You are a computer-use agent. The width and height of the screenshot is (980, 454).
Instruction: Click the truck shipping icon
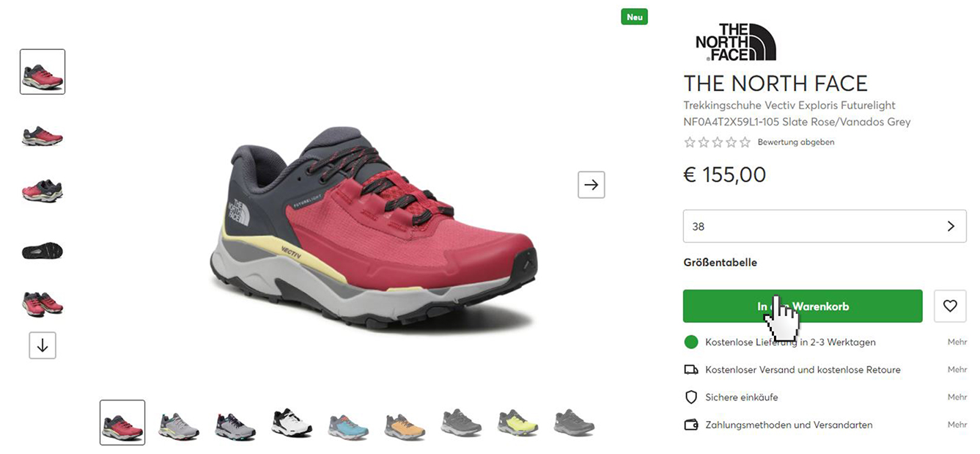690,370
